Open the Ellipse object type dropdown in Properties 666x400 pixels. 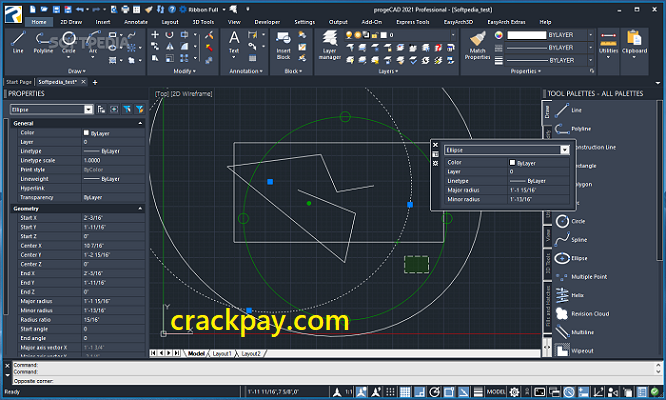click(x=88, y=110)
